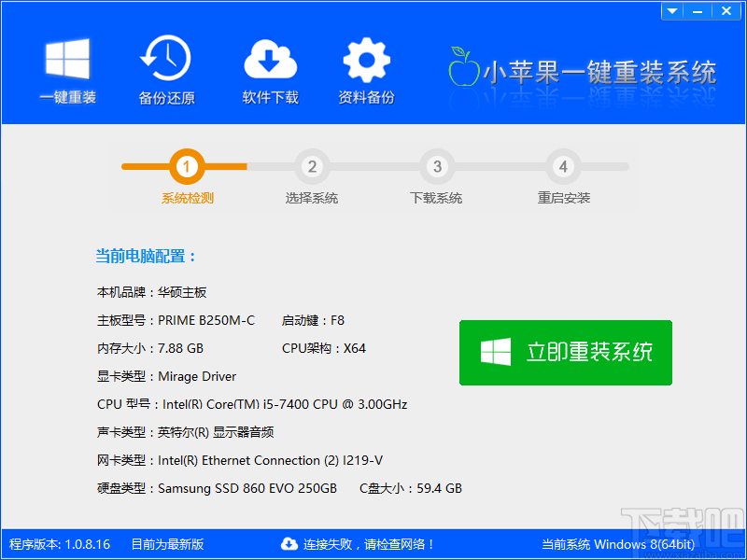Open the 资料备份 gear icon

[x=366, y=61]
